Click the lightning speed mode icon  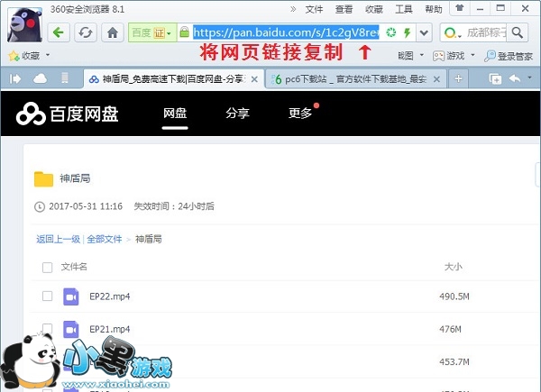click(408, 32)
